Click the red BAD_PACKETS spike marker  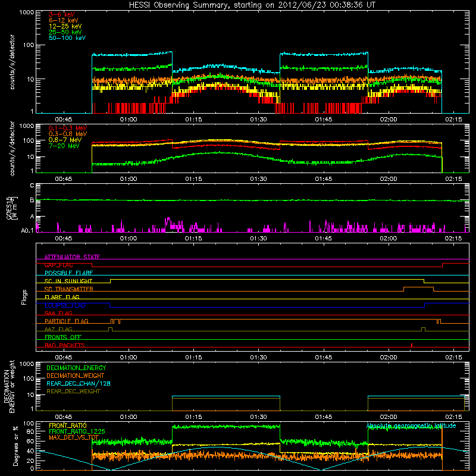point(412,345)
